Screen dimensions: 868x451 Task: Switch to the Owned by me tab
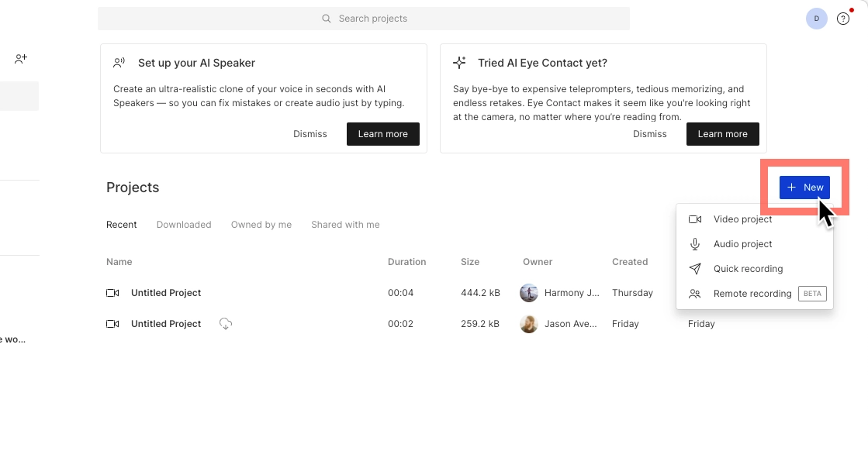pos(261,225)
